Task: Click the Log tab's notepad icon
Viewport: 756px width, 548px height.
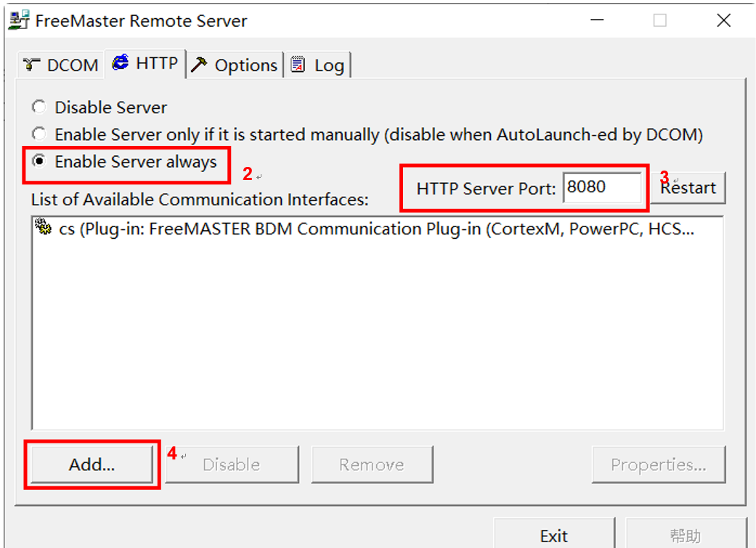Action: click(298, 65)
